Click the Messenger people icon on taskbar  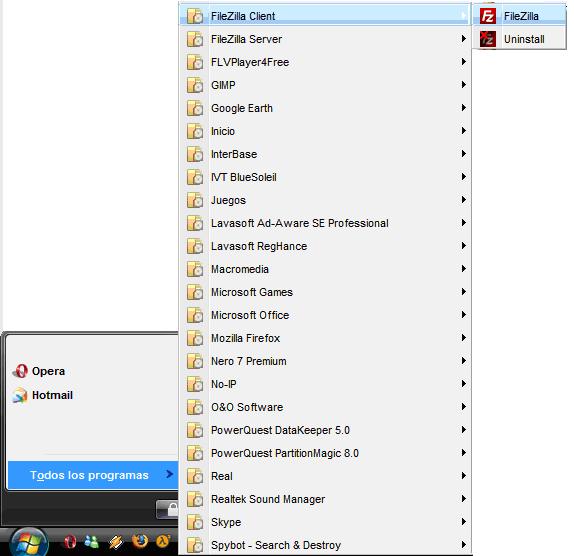click(92, 542)
